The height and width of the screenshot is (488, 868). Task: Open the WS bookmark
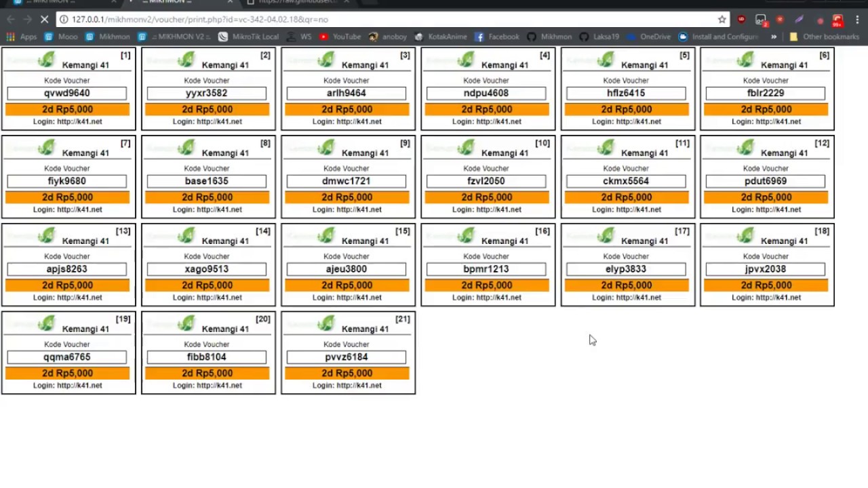[x=298, y=37]
